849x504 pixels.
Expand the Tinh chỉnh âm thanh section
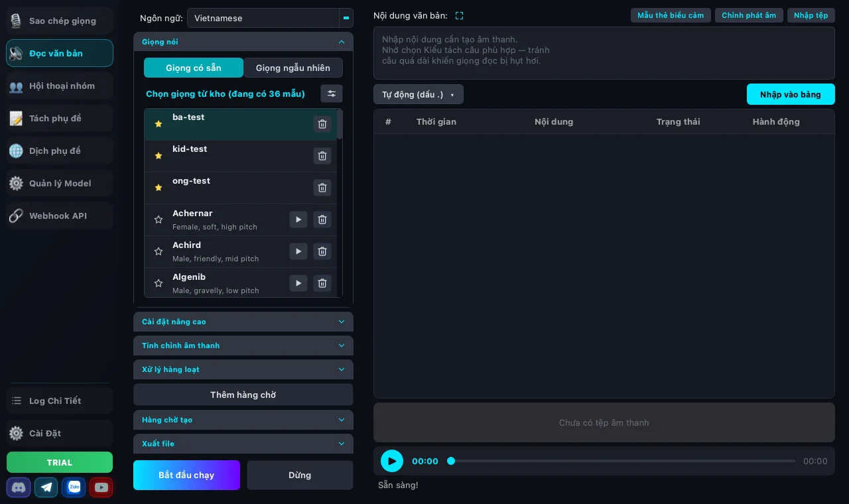[x=243, y=346]
